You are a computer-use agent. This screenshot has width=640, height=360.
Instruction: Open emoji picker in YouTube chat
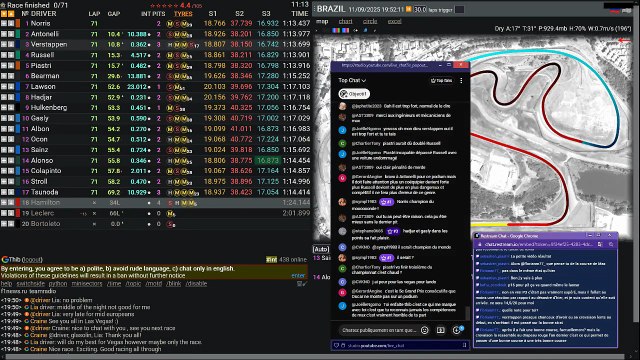pos(424,330)
